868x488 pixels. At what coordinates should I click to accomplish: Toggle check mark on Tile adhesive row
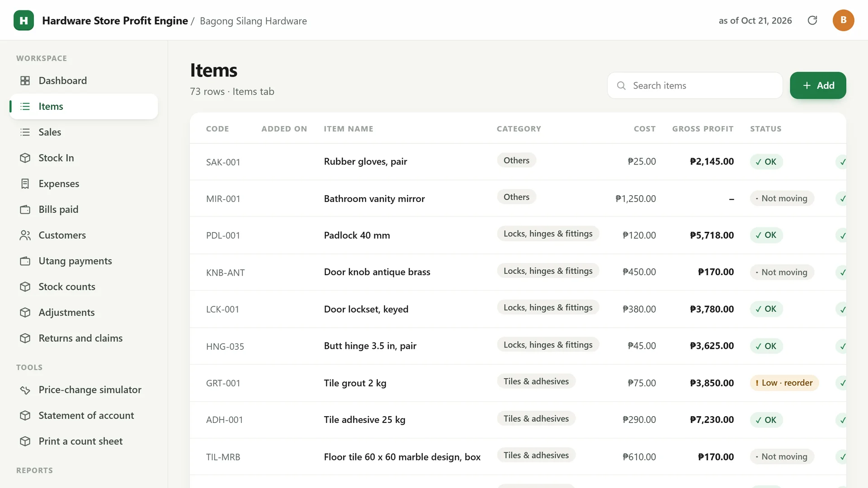pos(841,420)
